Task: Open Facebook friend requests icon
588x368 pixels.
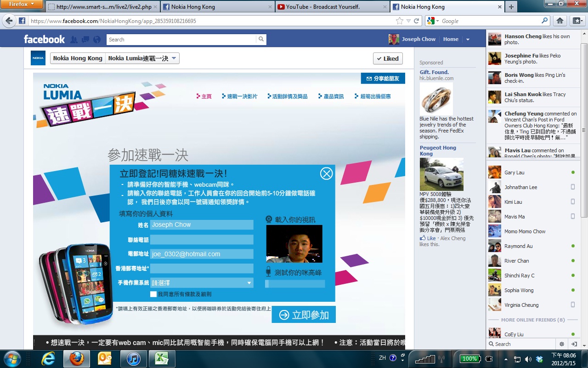Action: [x=74, y=40]
